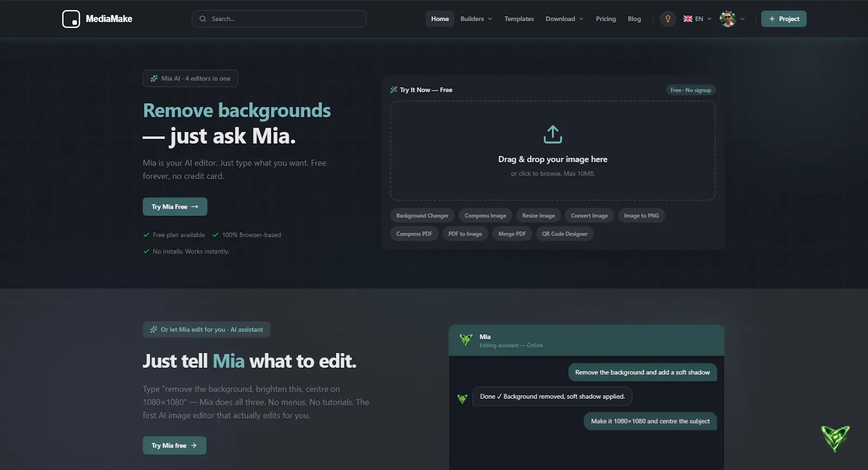Click the lower Try Mia free button
The height and width of the screenshot is (470, 868).
point(174,446)
